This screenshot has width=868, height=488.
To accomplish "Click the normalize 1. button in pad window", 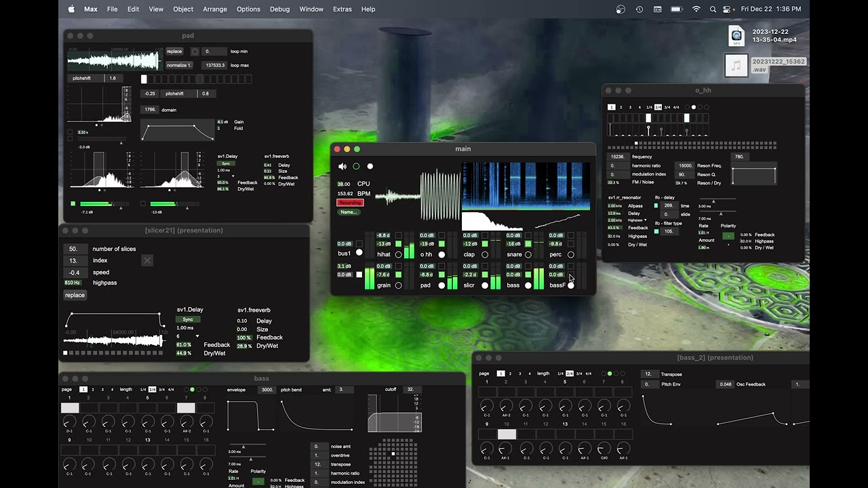I will (179, 65).
